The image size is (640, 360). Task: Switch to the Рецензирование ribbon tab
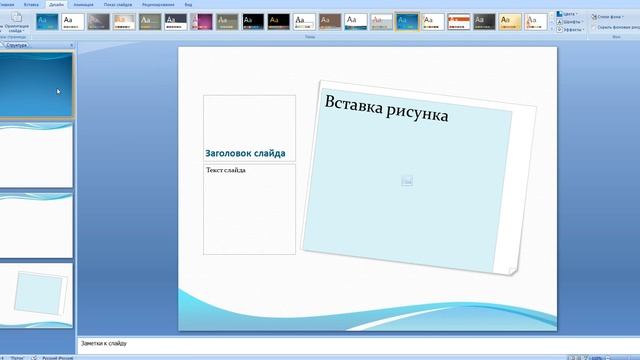pos(158,4)
